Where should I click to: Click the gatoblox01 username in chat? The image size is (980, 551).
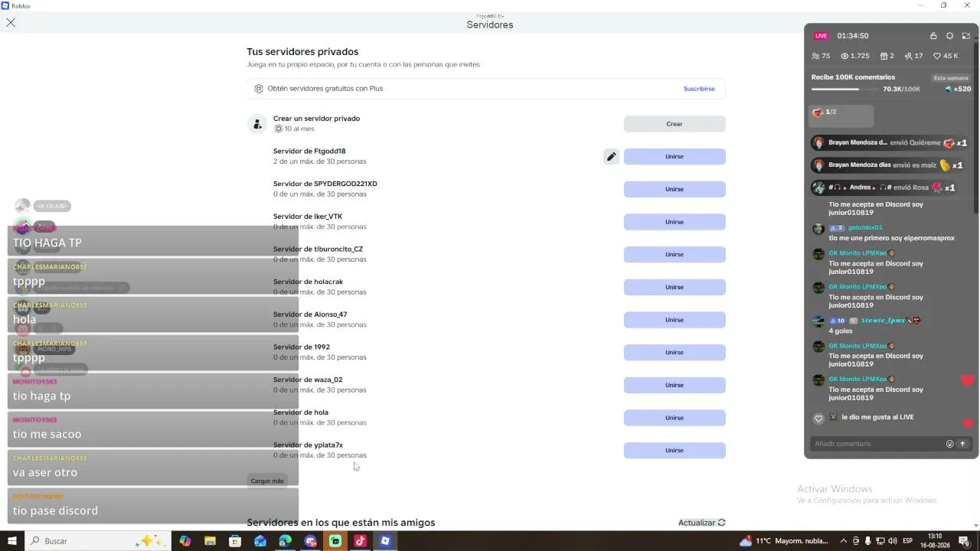(x=865, y=228)
